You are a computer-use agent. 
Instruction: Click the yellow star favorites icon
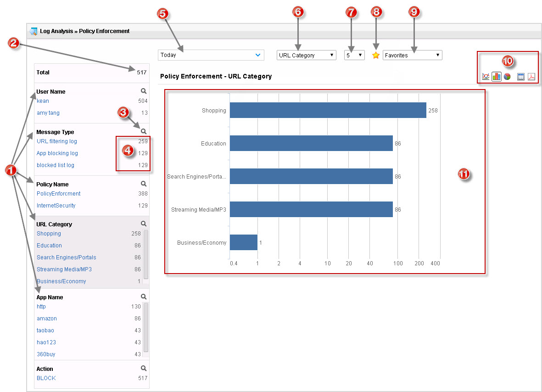coord(376,55)
